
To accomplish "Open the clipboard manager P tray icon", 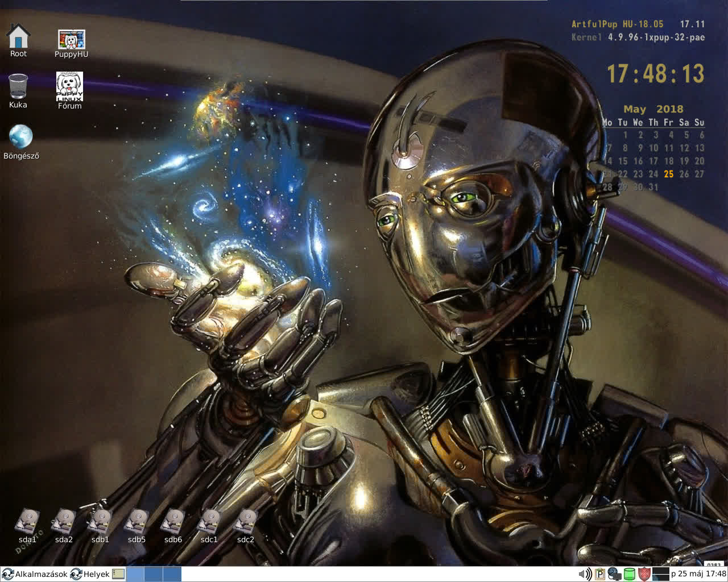I will click(600, 574).
